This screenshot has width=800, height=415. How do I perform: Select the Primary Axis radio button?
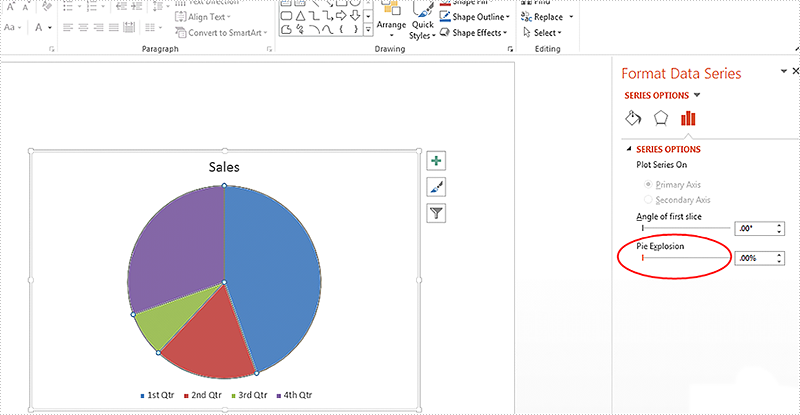pos(648,184)
